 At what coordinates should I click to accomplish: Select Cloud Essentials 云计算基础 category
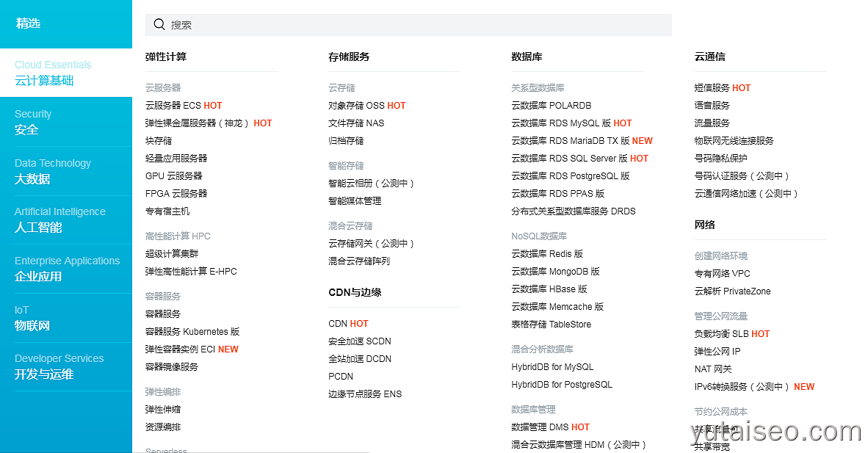[x=66, y=73]
